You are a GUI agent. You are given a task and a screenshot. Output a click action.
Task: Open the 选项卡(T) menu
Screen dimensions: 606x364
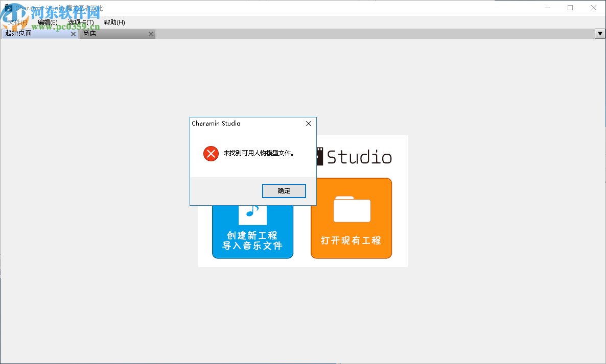click(81, 22)
